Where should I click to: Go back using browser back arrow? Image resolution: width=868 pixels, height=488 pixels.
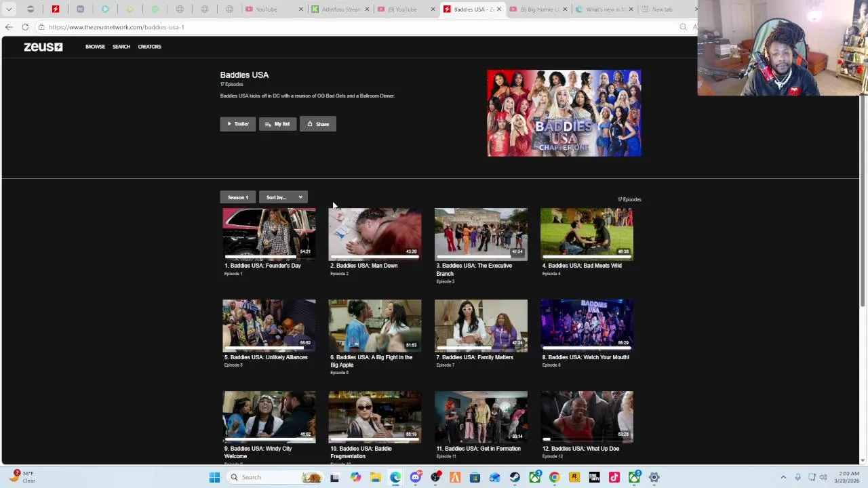tap(9, 27)
